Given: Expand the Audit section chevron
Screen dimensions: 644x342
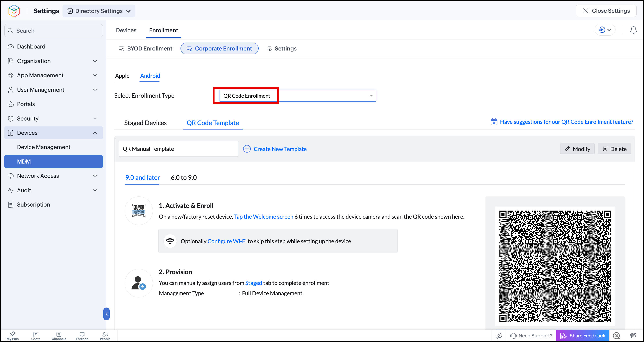Looking at the screenshot, I should (x=95, y=190).
